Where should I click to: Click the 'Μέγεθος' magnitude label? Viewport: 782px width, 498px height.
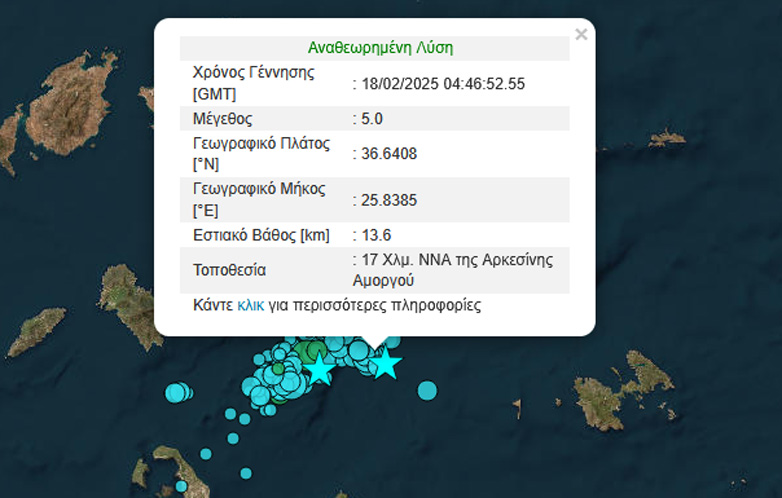222,119
